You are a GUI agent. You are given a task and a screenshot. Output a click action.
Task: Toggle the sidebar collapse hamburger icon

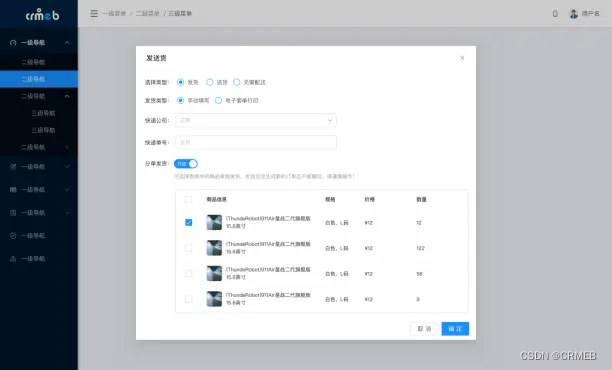94,14
